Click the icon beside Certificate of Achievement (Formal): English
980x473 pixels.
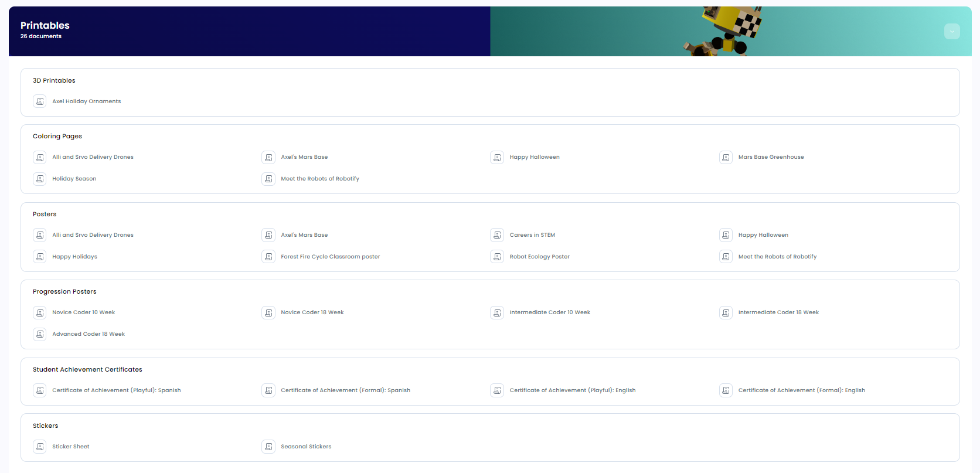coord(726,390)
